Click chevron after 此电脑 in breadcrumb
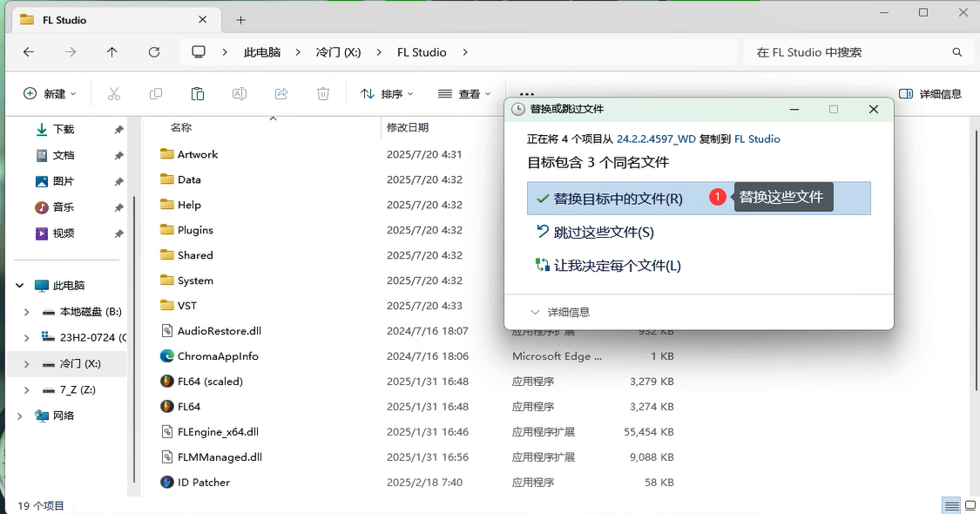 click(298, 52)
